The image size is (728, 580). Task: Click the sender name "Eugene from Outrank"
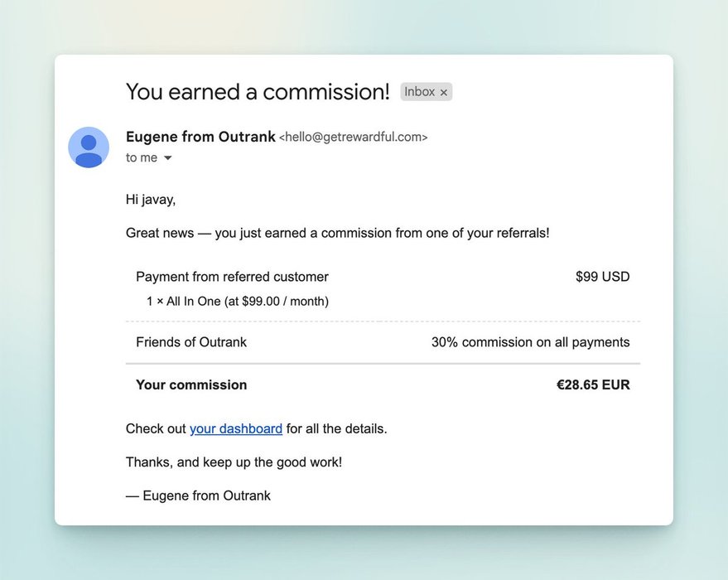tap(200, 137)
